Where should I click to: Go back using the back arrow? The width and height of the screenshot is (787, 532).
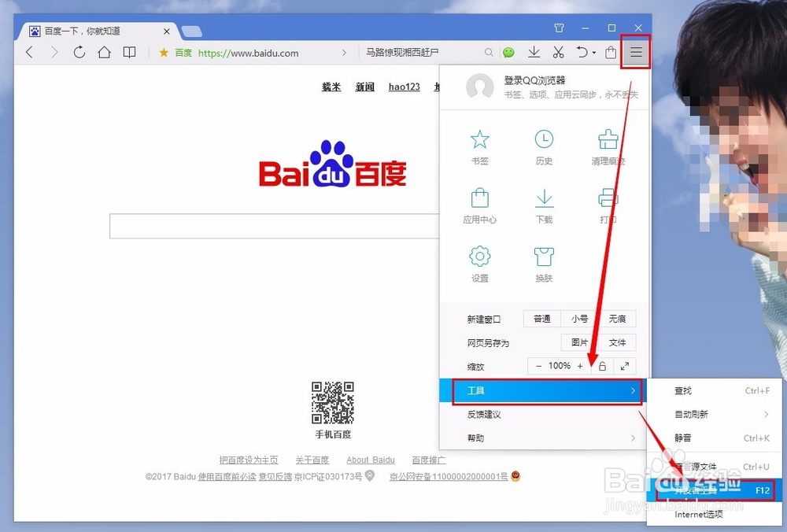tap(30, 52)
